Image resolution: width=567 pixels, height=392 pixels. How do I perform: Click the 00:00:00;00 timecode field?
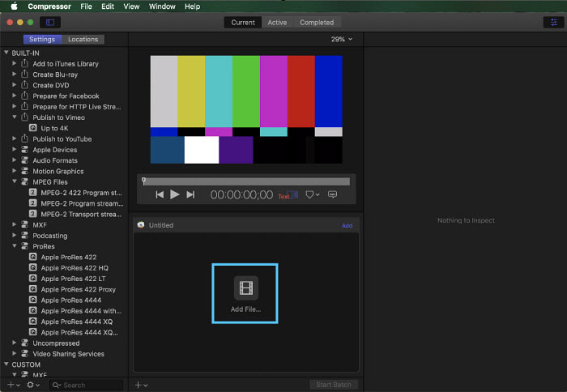(x=241, y=195)
